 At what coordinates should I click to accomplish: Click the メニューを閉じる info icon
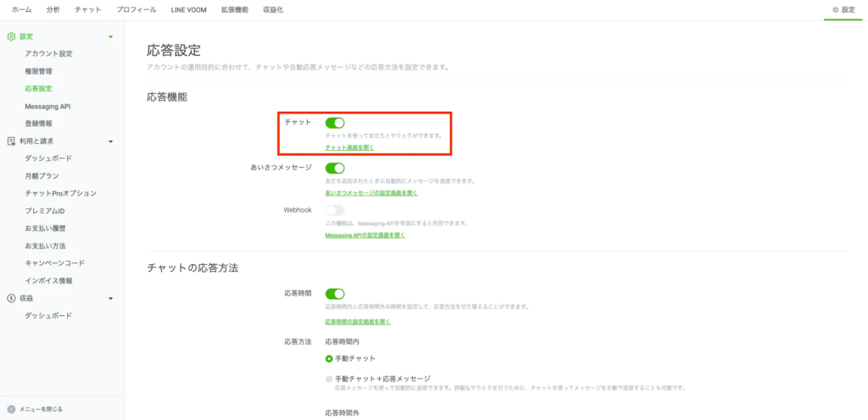click(11, 409)
